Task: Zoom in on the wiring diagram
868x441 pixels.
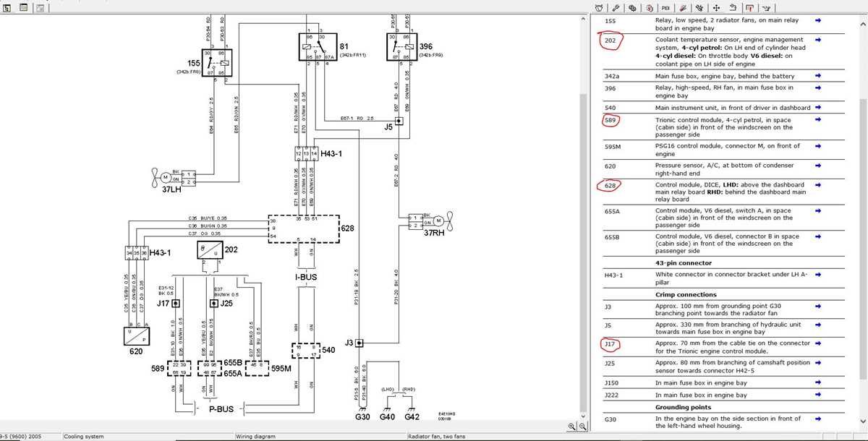Action: [572, 426]
